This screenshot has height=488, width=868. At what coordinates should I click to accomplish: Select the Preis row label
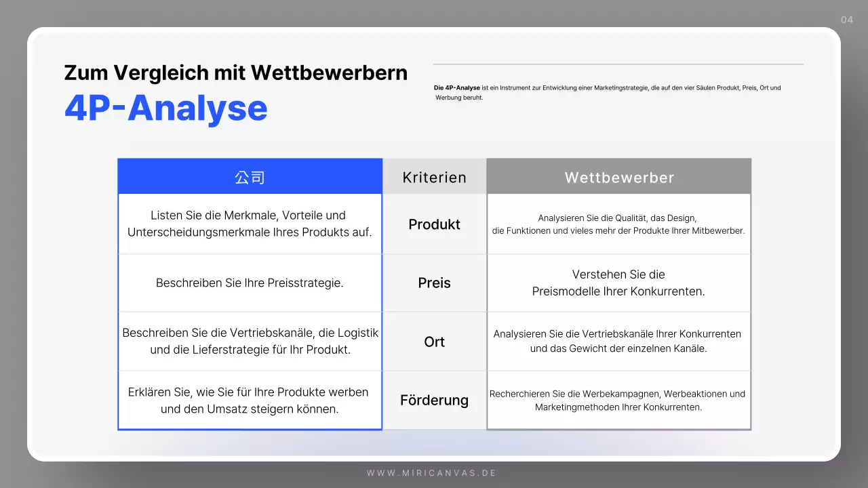(x=434, y=283)
